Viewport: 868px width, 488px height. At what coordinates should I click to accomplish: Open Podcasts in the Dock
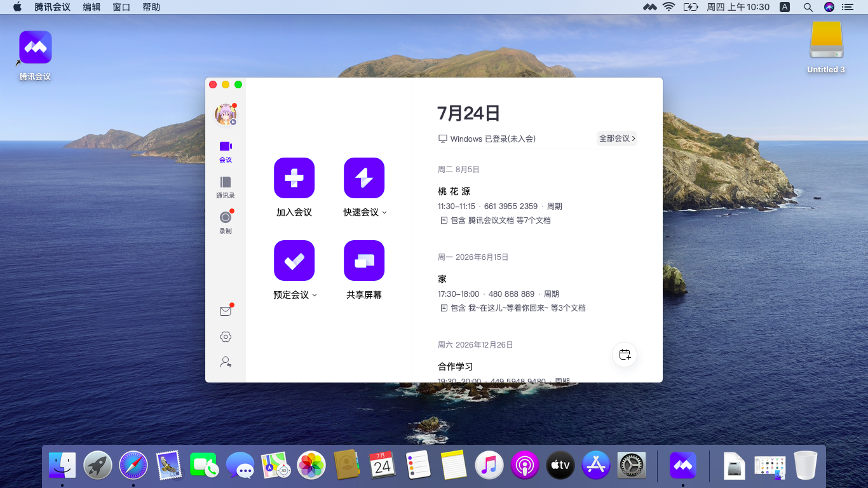point(525,466)
